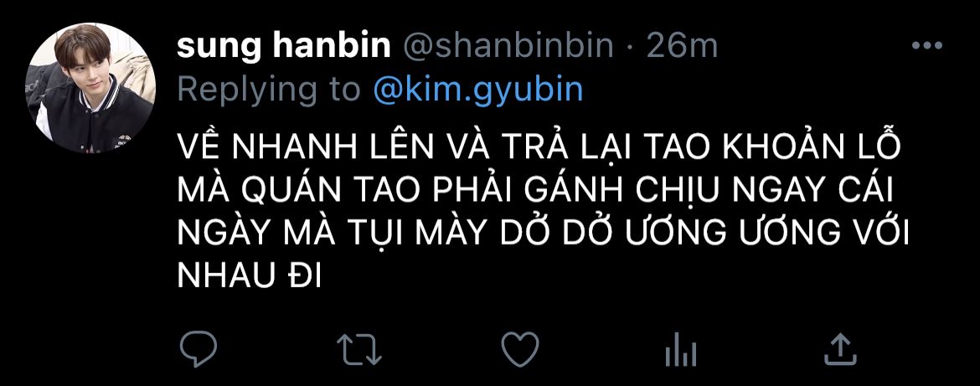Open sung hanbin's profile picture
The width and height of the screenshot is (980, 386).
pos(90,88)
